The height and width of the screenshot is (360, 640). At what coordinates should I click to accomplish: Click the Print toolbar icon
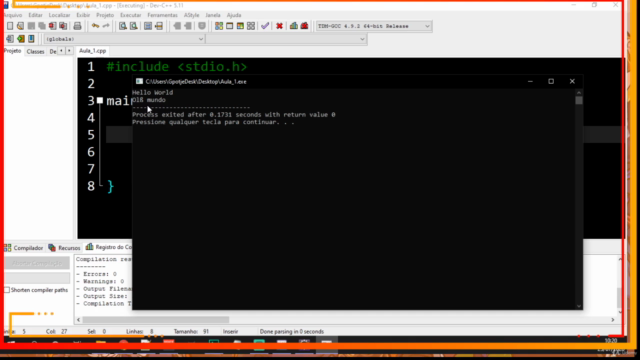[x=77, y=26]
